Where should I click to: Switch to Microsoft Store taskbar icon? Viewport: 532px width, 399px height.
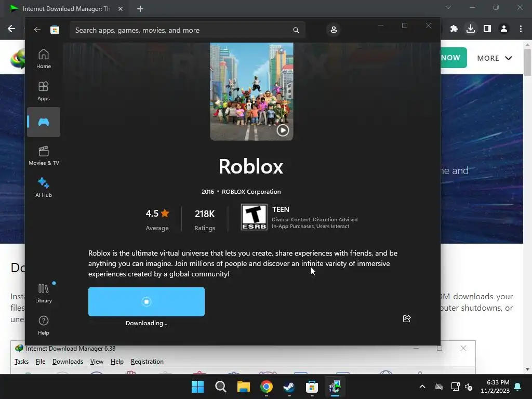click(312, 387)
